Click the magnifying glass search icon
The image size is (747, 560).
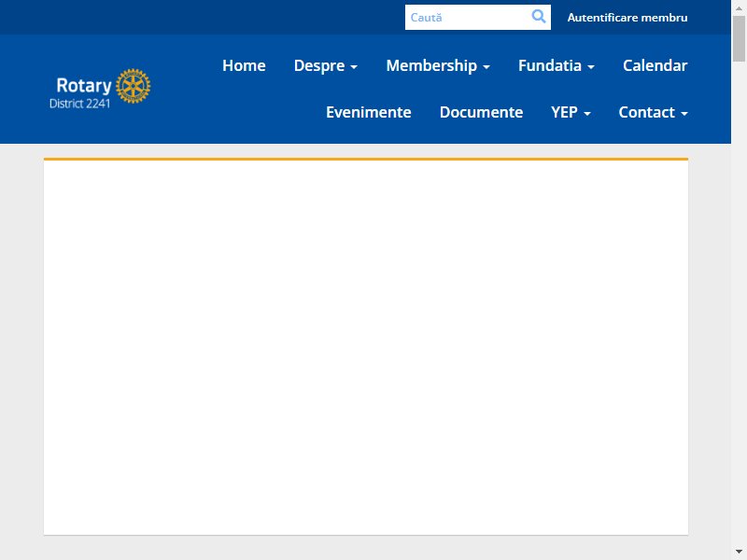pyautogui.click(x=539, y=17)
